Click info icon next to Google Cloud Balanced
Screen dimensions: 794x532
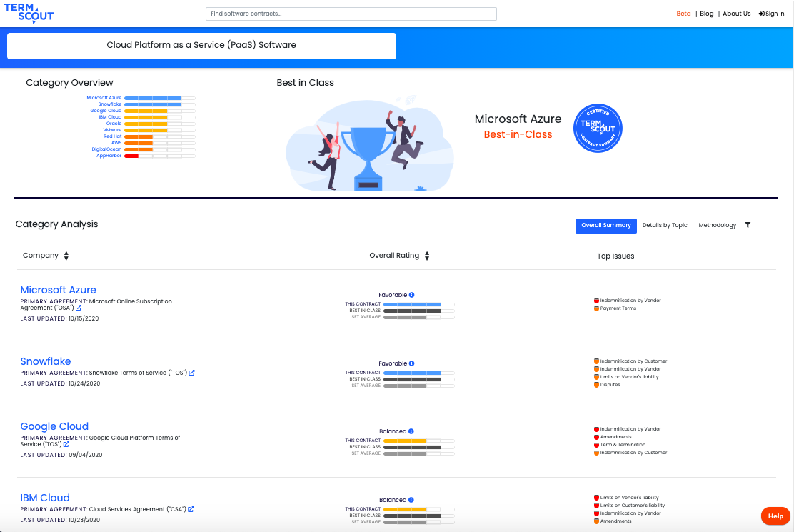[411, 431]
